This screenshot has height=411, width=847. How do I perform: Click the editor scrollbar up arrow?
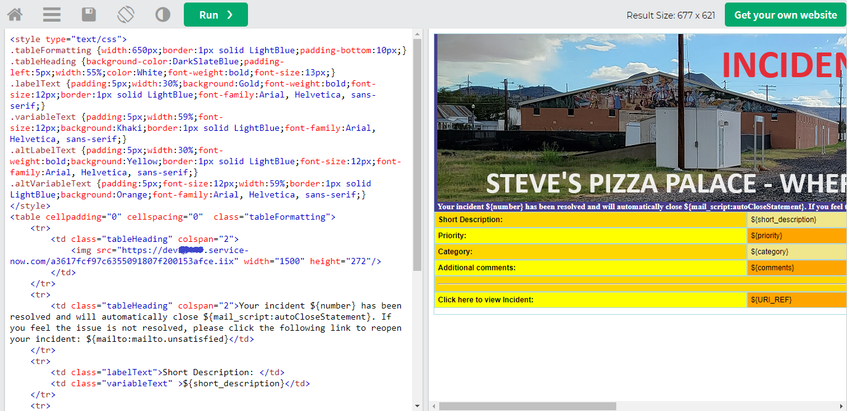[x=417, y=35]
